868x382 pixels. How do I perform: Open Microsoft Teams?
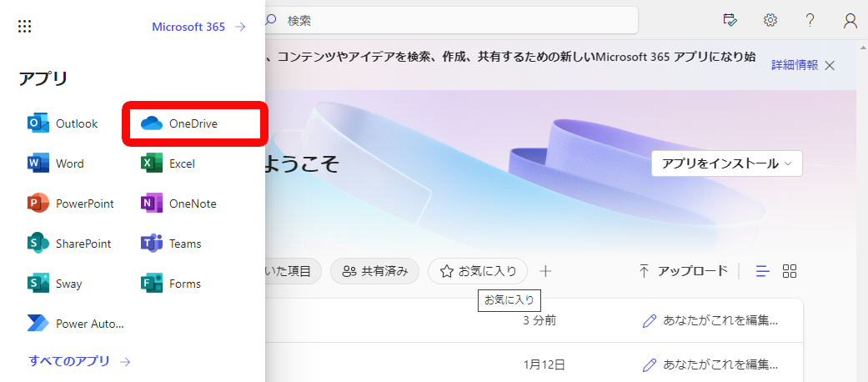coord(173,244)
